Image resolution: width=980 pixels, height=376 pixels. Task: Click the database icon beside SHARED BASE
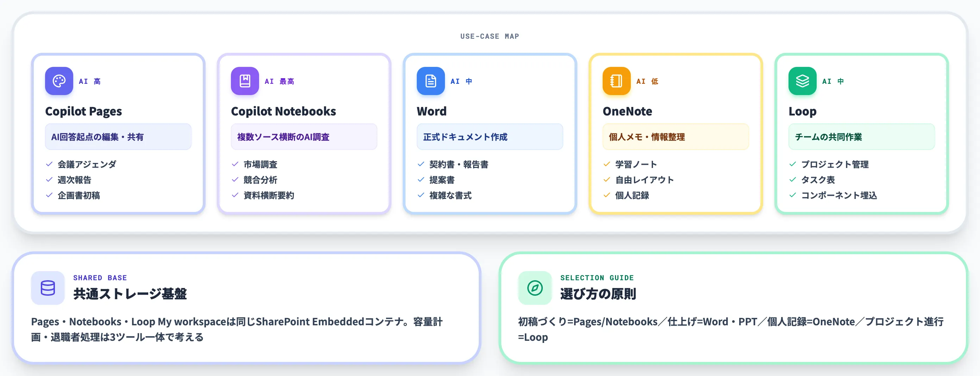[x=48, y=288]
